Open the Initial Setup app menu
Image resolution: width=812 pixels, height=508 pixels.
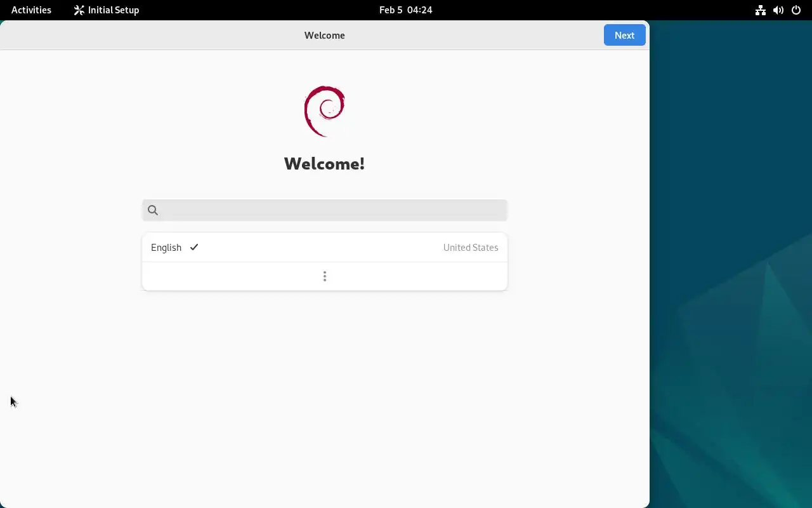[x=106, y=10]
